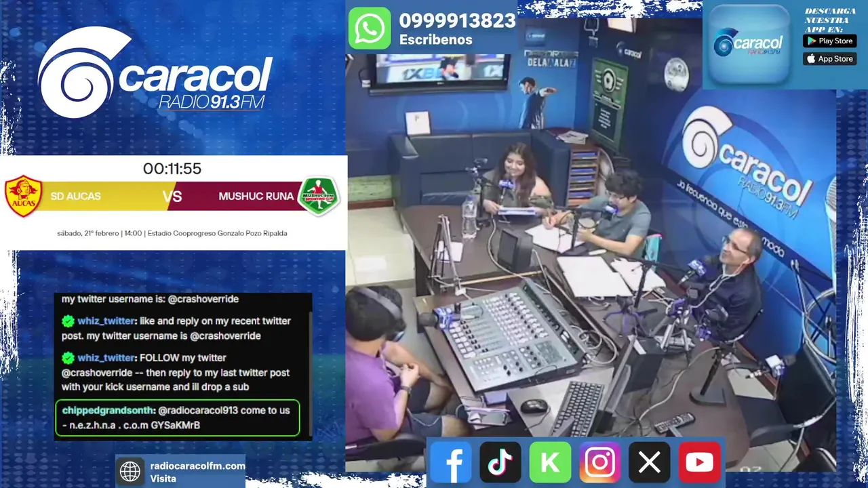Click the Escribenos label
Viewport: 868px width, 488px height.
pos(435,40)
